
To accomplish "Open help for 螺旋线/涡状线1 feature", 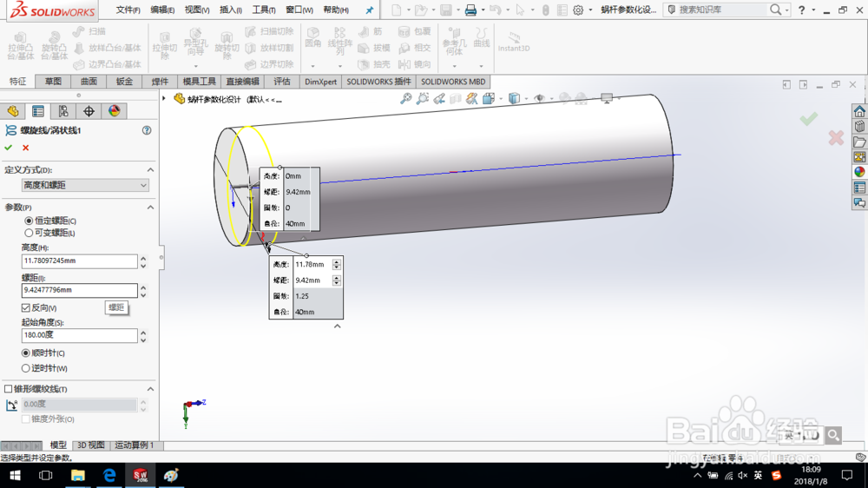I will tap(147, 131).
